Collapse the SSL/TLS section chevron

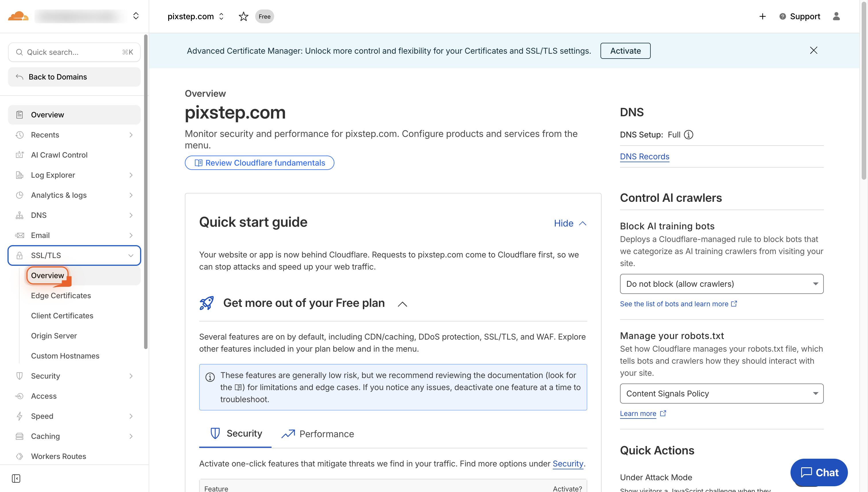[131, 255]
